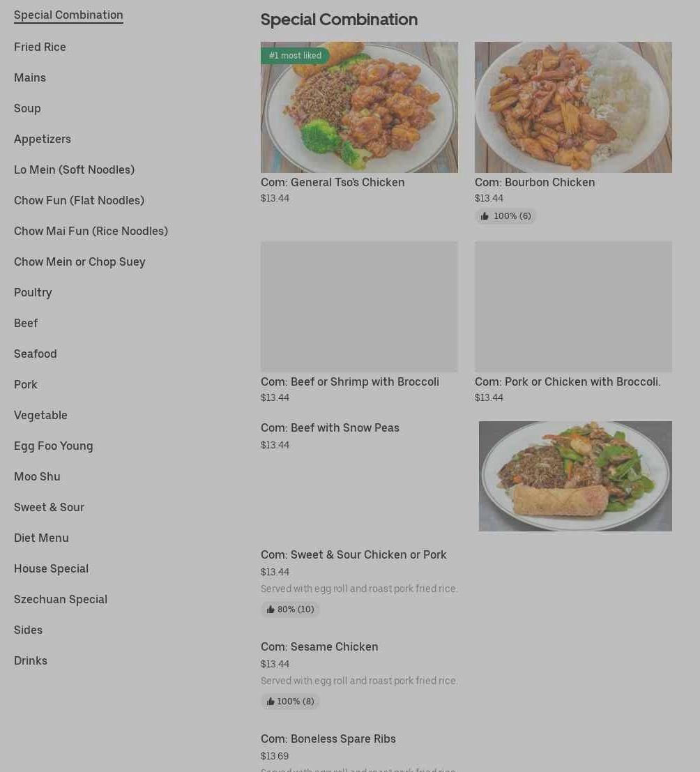Screen dimensions: 700x772
Task: Go to Fried Rice category
Action: pos(40,47)
